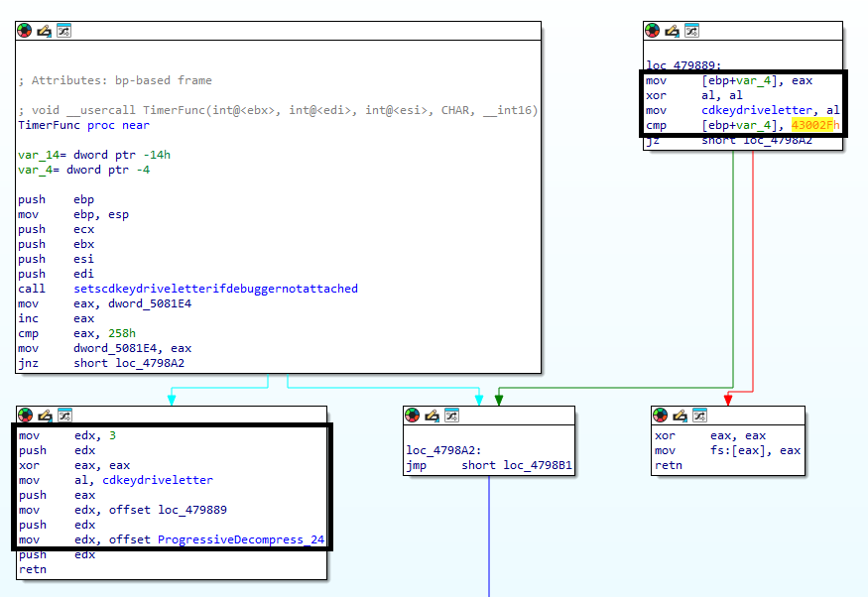Select the 'Attributes: bp-based frame' comment line
The height and width of the screenshot is (597, 868).
coord(115,80)
